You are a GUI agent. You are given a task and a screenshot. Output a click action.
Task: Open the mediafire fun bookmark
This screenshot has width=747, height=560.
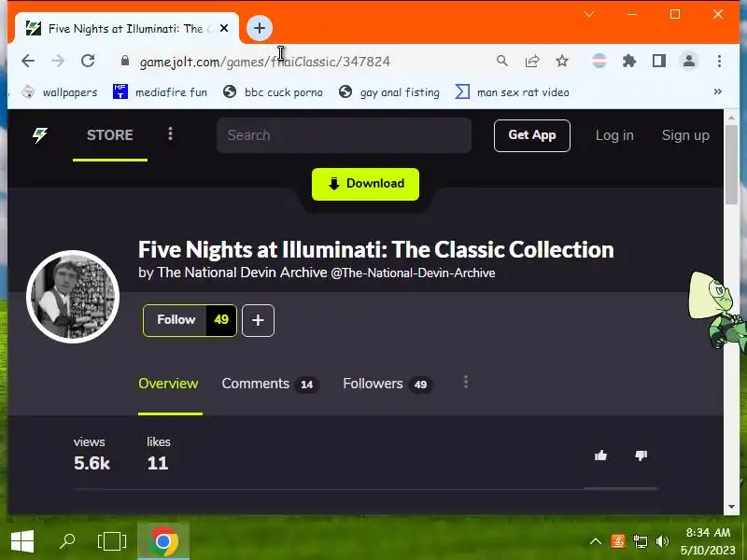pos(160,91)
